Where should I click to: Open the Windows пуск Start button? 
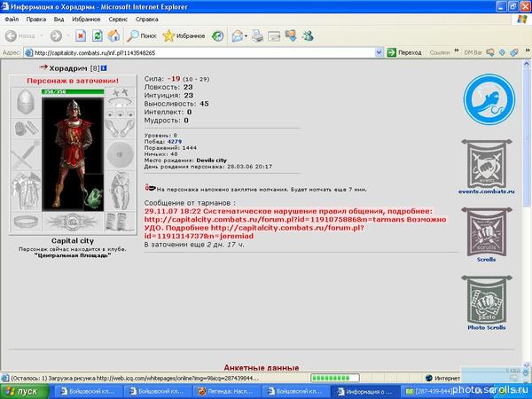coord(25,392)
